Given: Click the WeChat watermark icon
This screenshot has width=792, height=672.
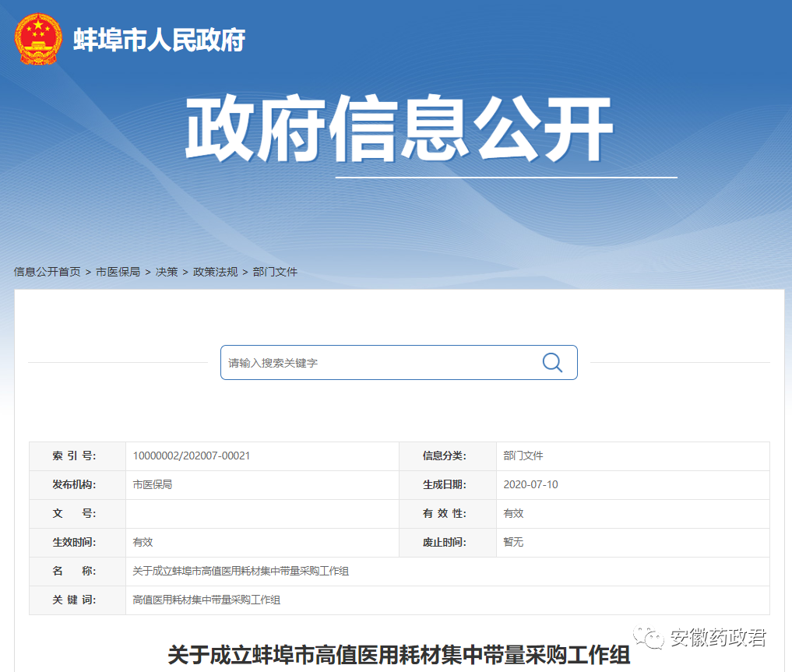Looking at the screenshot, I should [x=648, y=638].
